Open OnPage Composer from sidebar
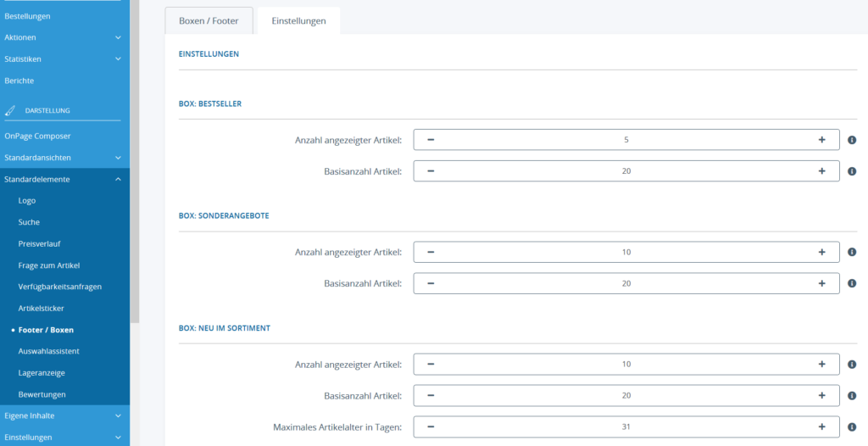The width and height of the screenshot is (868, 446). 38,136
